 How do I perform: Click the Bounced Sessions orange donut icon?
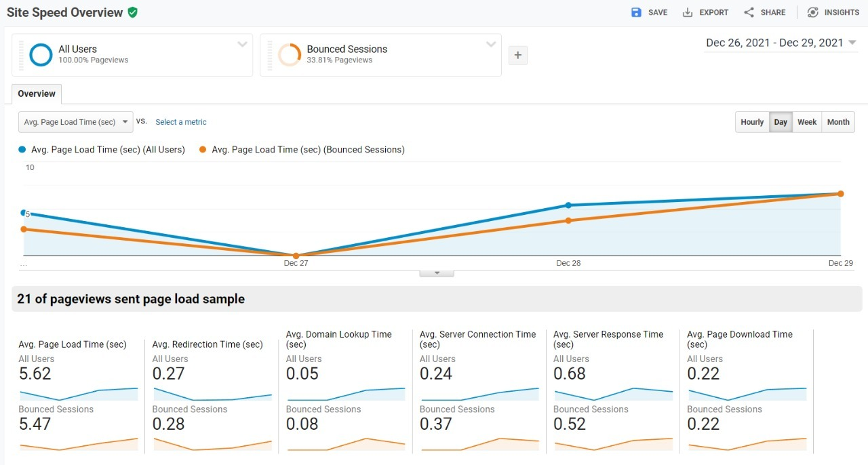click(x=290, y=55)
